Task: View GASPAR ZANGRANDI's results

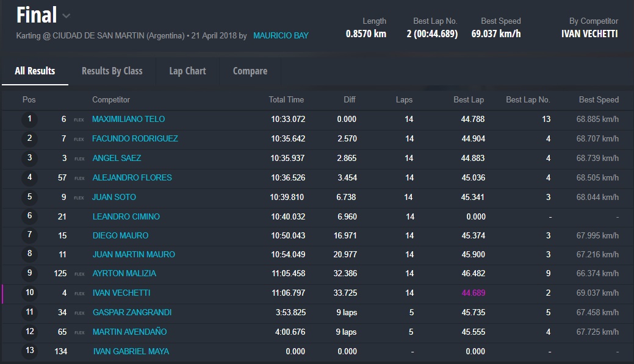Action: tap(132, 313)
